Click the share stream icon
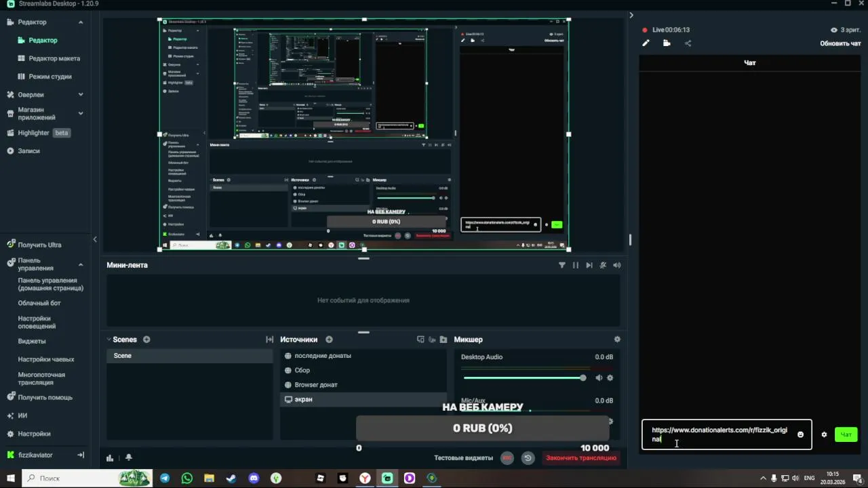The height and width of the screenshot is (488, 868). 688,43
